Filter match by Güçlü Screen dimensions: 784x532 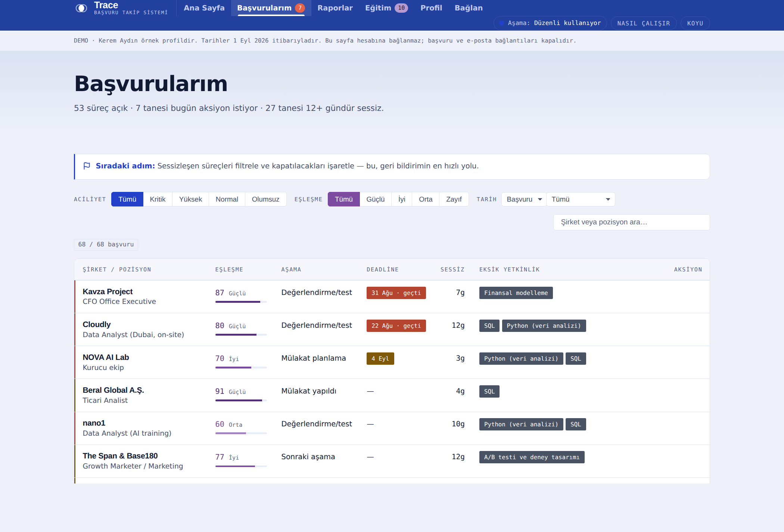point(375,199)
